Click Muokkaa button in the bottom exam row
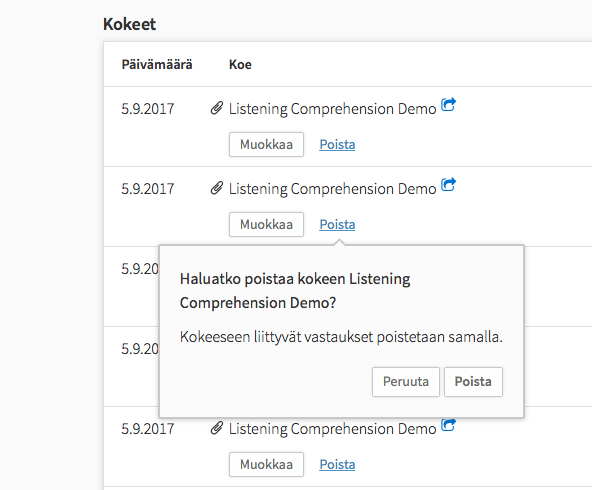This screenshot has height=490, width=592. (x=266, y=464)
